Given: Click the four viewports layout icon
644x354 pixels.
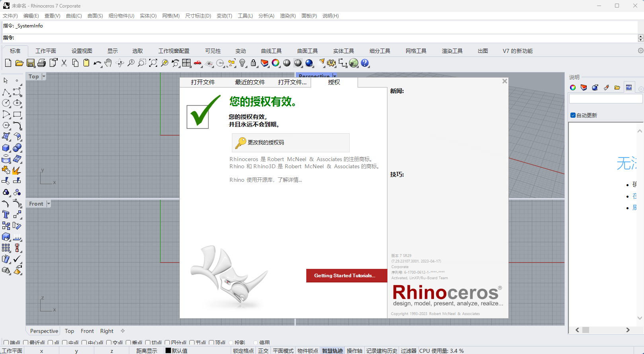Looking at the screenshot, I should 187,63.
